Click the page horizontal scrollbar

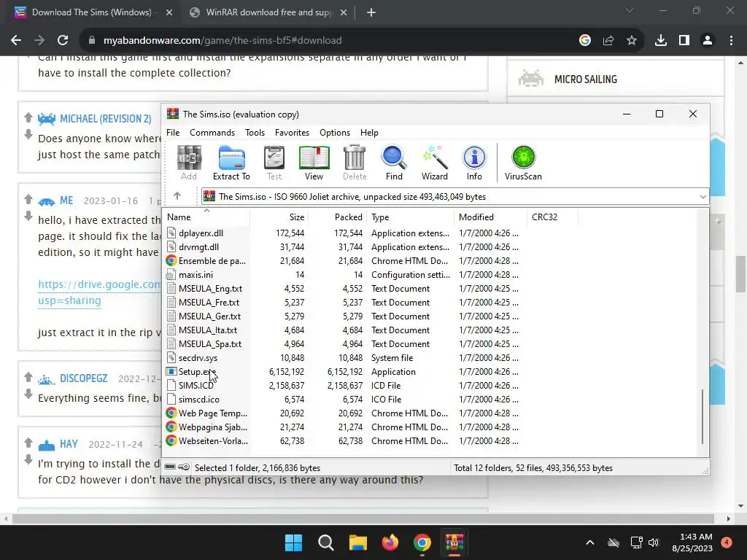[x=363, y=518]
